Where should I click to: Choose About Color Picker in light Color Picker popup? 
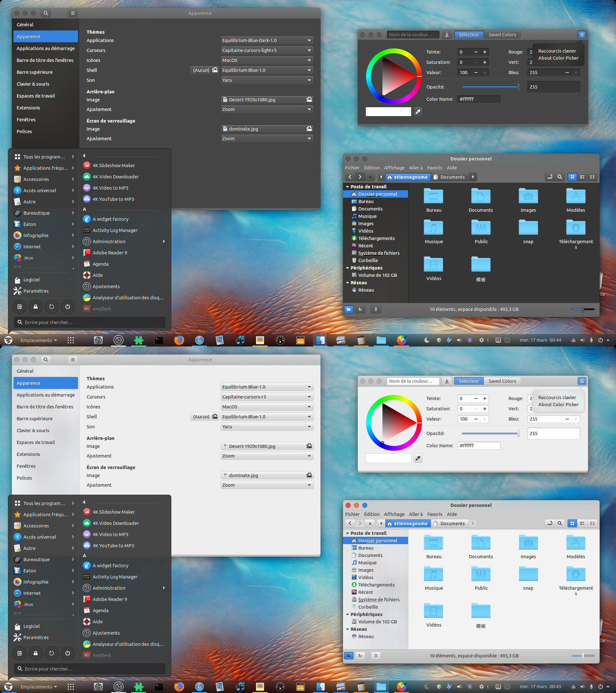point(558,405)
